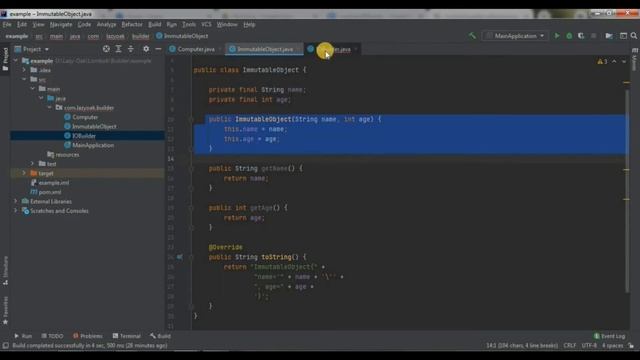This screenshot has height=360, width=640.
Task: Open the VCS menu
Action: click(x=206, y=24)
